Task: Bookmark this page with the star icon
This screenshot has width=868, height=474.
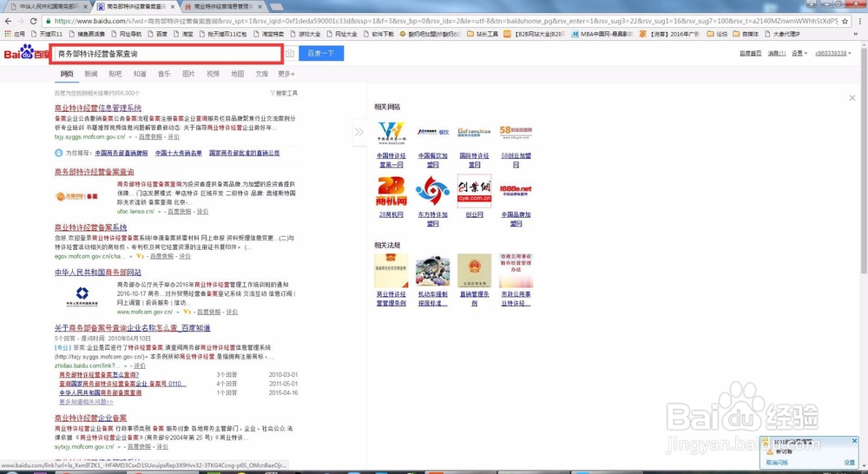Action: [845, 21]
